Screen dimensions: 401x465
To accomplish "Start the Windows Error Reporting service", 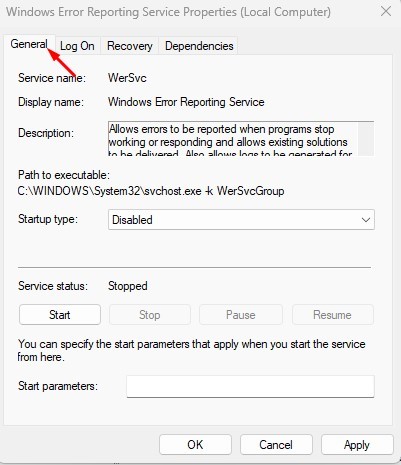I will (60, 315).
